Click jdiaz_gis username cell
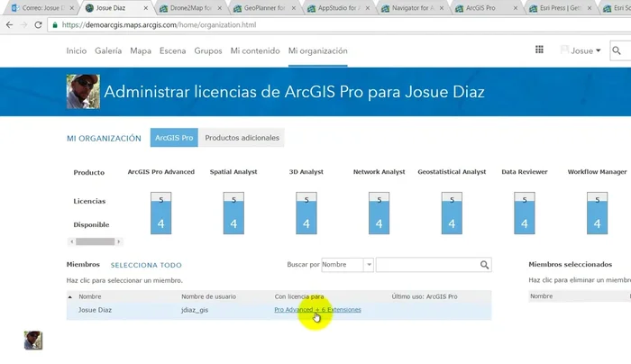The height and width of the screenshot is (364, 631). 195,310
